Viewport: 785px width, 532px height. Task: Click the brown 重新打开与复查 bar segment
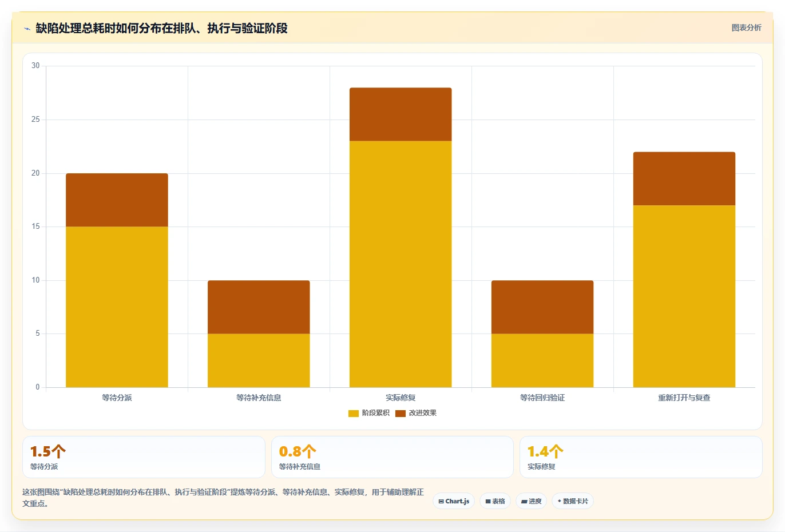point(684,178)
